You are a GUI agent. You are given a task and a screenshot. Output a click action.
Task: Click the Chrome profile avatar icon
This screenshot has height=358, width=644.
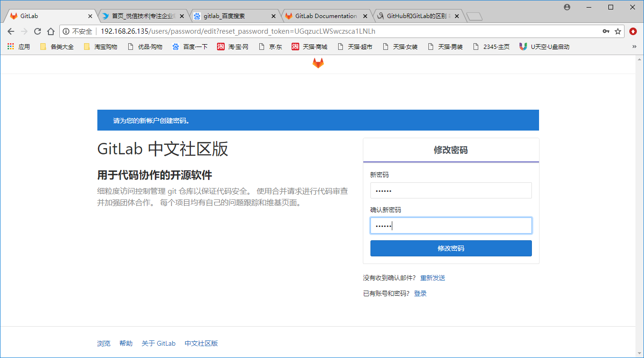tap(567, 7)
